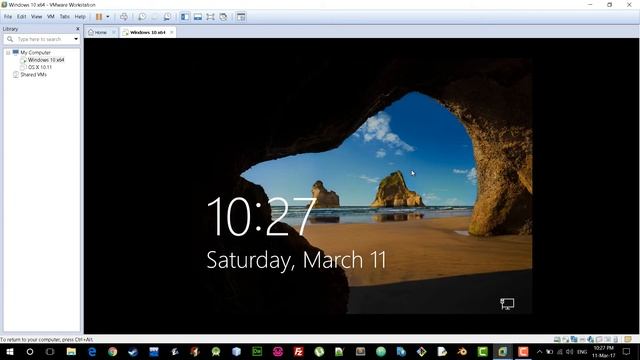
Task: Open Adobe Dreamweaver from the taskbar
Action: (257, 351)
